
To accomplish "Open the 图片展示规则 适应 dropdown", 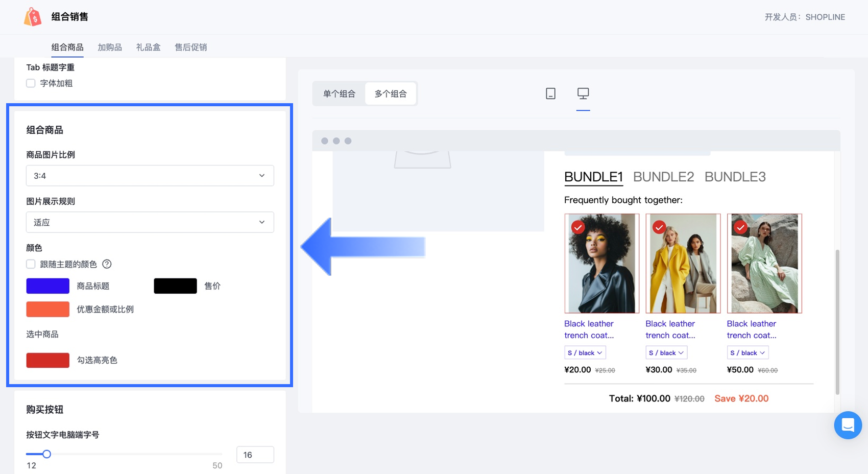I will [150, 222].
